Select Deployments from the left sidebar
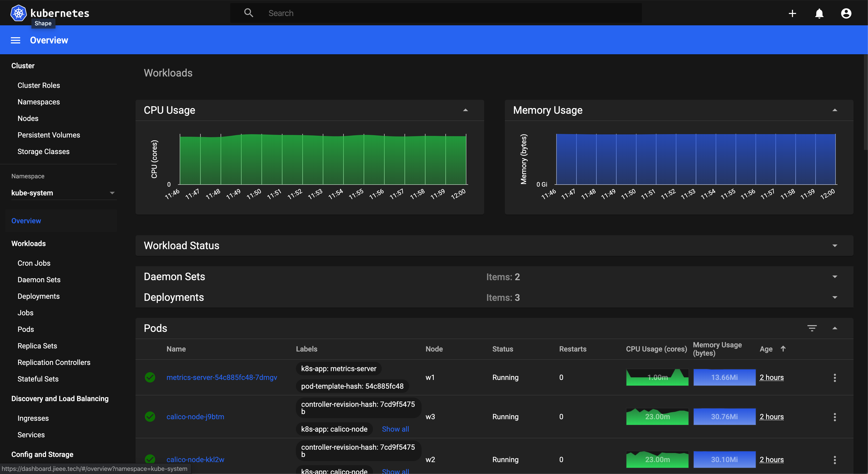Viewport: 868px width, 474px height. [39, 296]
